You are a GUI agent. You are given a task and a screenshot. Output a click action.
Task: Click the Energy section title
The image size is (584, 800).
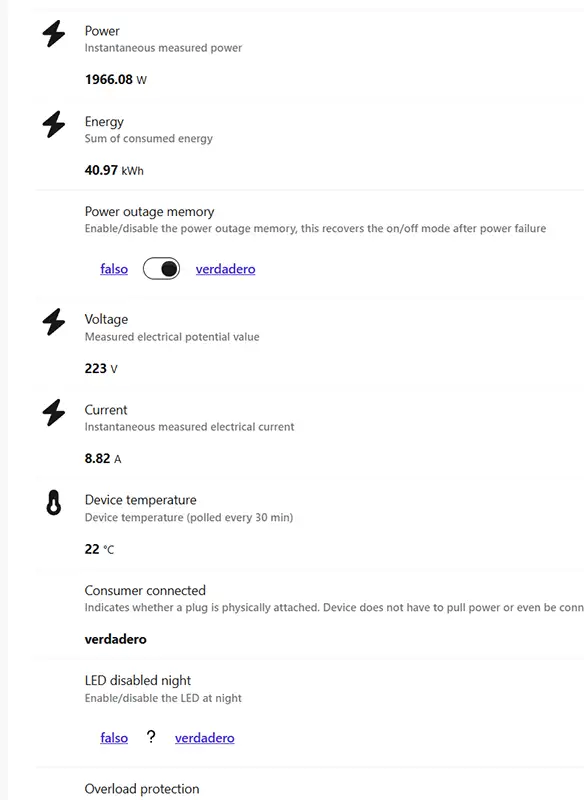click(104, 121)
